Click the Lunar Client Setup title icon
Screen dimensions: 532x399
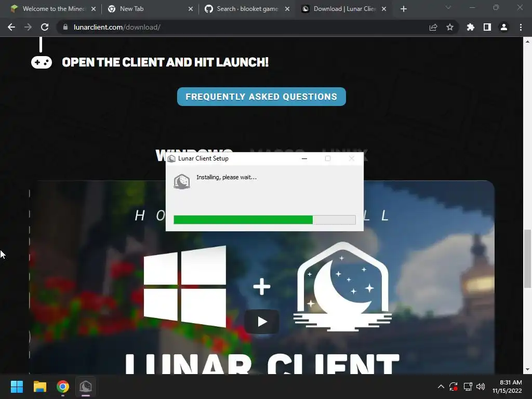(171, 158)
